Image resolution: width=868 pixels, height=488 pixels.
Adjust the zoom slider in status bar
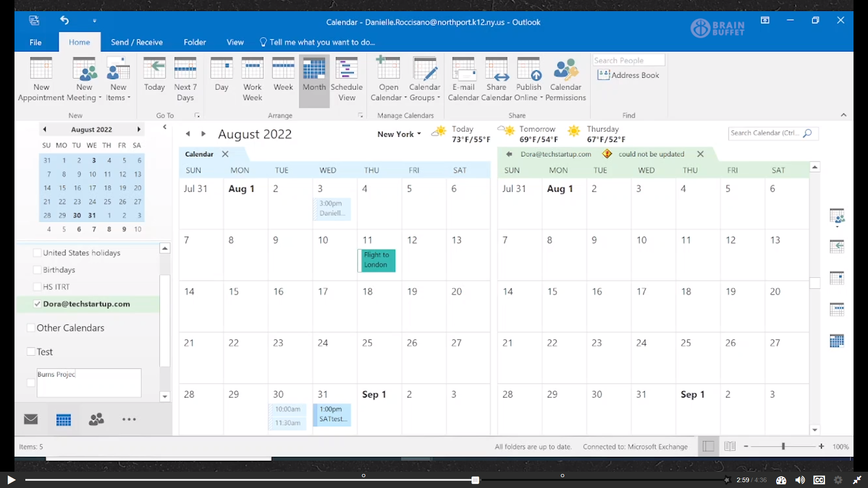[783, 446]
